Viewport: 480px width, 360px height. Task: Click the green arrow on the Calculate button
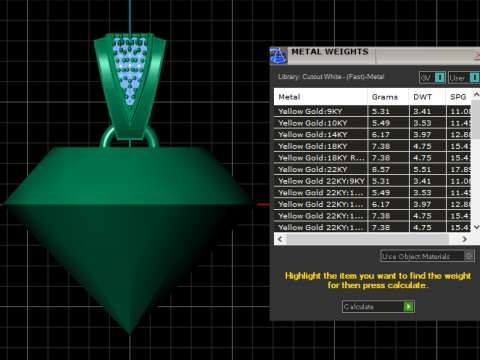[408, 306]
